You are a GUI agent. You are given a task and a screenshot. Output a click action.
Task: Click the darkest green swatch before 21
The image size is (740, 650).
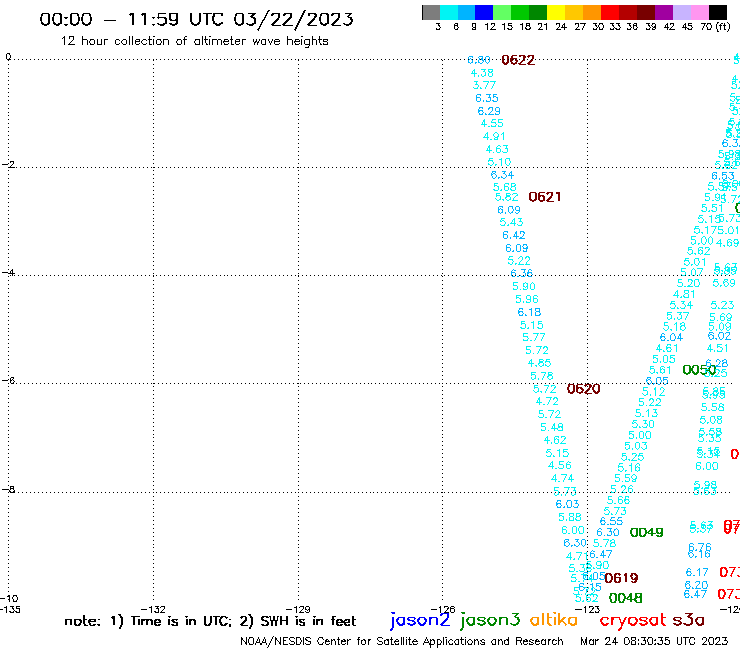pos(538,12)
